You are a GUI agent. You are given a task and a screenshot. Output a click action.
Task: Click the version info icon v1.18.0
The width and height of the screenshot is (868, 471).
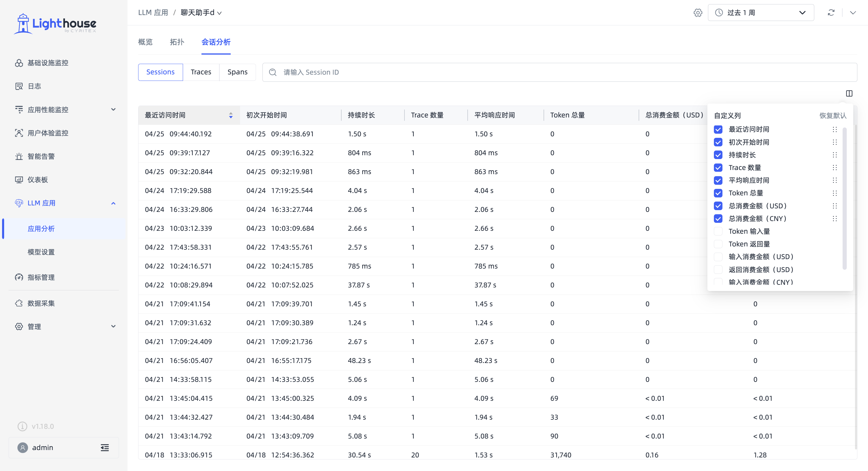22,426
